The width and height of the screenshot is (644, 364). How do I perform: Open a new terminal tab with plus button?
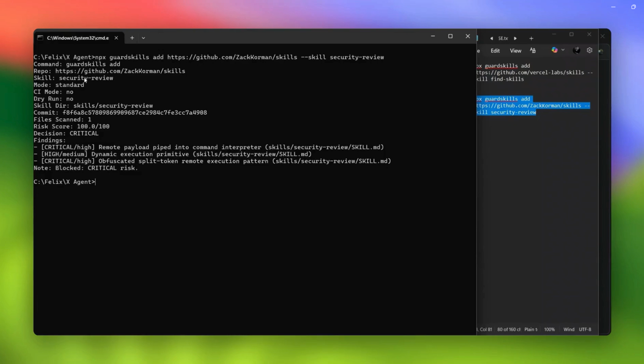tap(132, 38)
